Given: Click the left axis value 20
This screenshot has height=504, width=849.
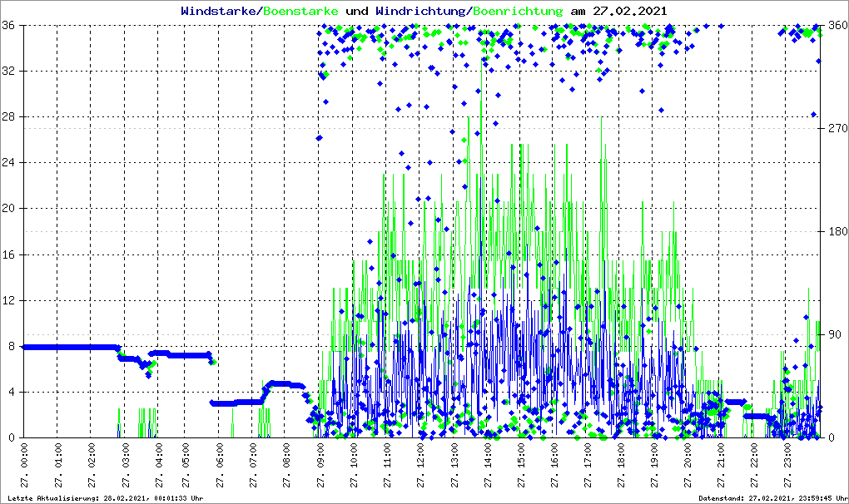Looking at the screenshot, I should [x=10, y=209].
